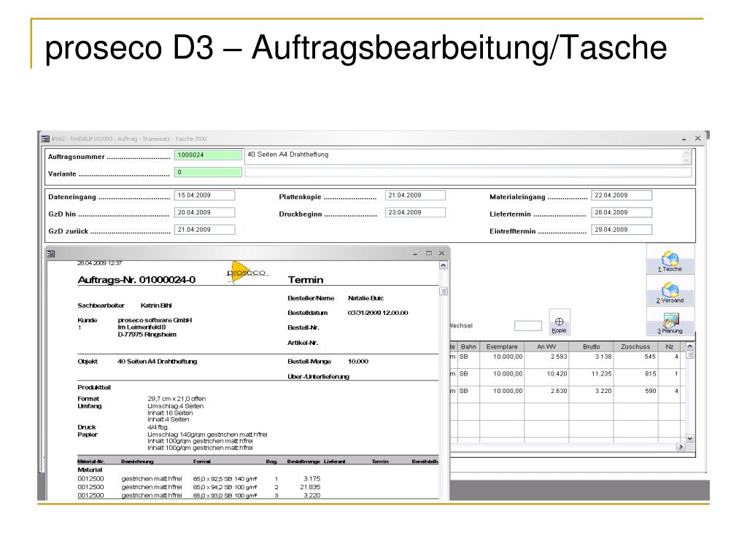Click the empty Wechsel input field
This screenshot has width=747, height=560.
(528, 326)
